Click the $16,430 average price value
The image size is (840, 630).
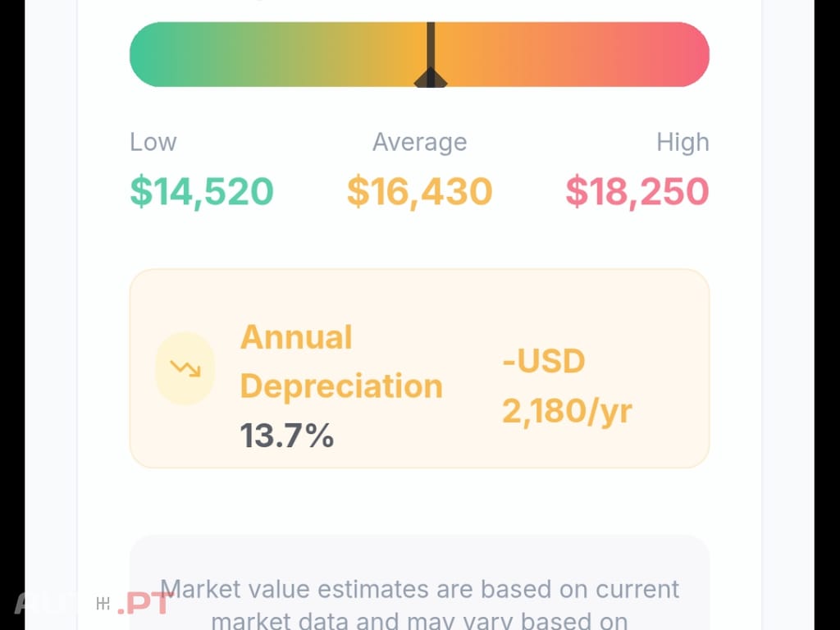(x=419, y=191)
